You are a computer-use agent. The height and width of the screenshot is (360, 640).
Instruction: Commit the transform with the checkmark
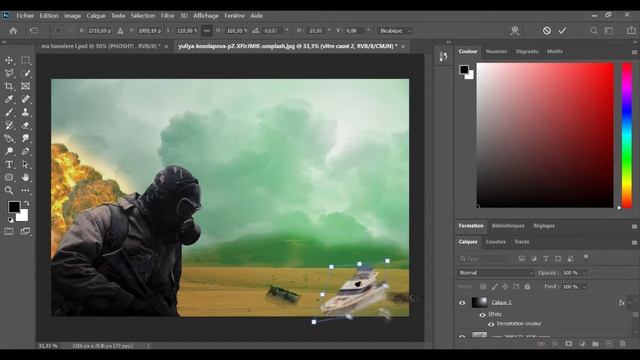pos(562,31)
